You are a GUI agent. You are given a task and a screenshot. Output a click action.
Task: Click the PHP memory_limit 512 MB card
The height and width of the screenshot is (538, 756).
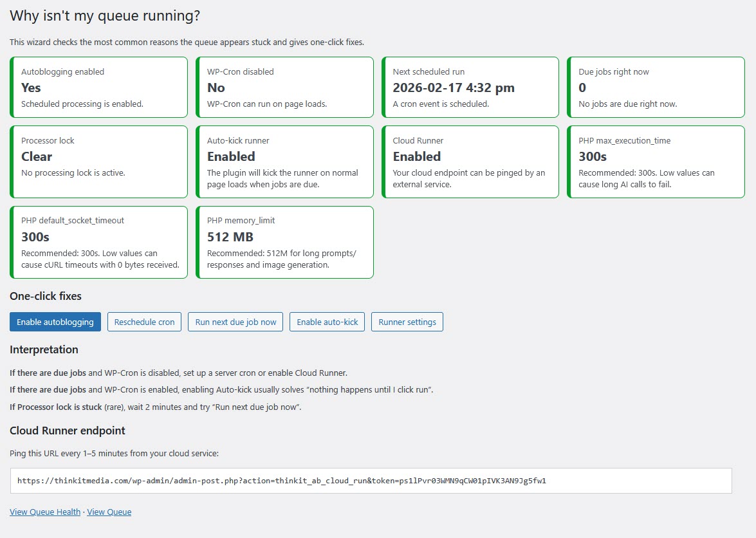[x=284, y=242]
